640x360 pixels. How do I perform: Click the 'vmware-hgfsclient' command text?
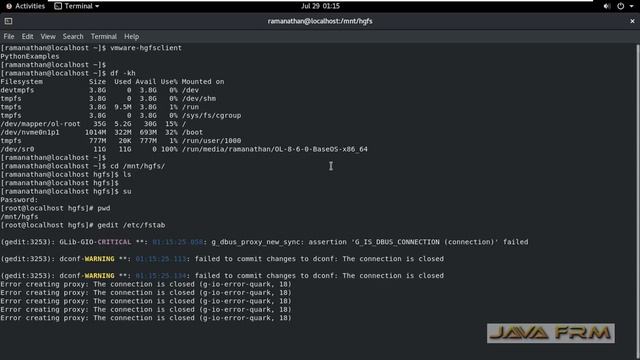tap(146, 48)
